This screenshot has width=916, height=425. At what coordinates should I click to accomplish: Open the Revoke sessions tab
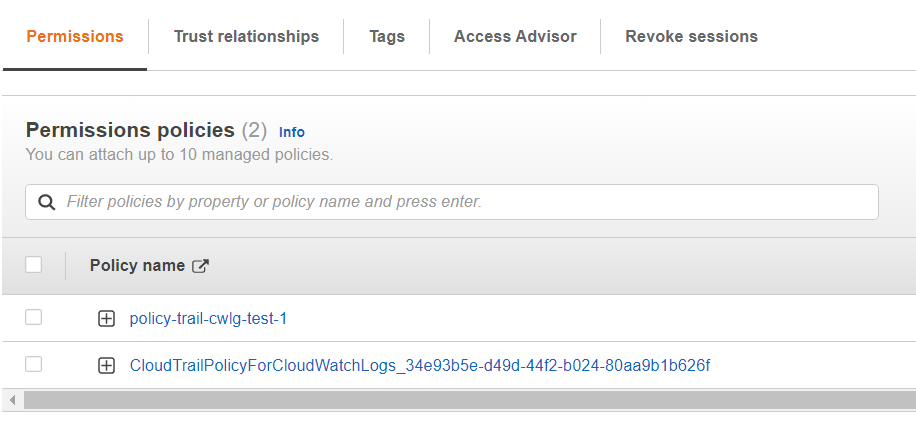tap(691, 36)
